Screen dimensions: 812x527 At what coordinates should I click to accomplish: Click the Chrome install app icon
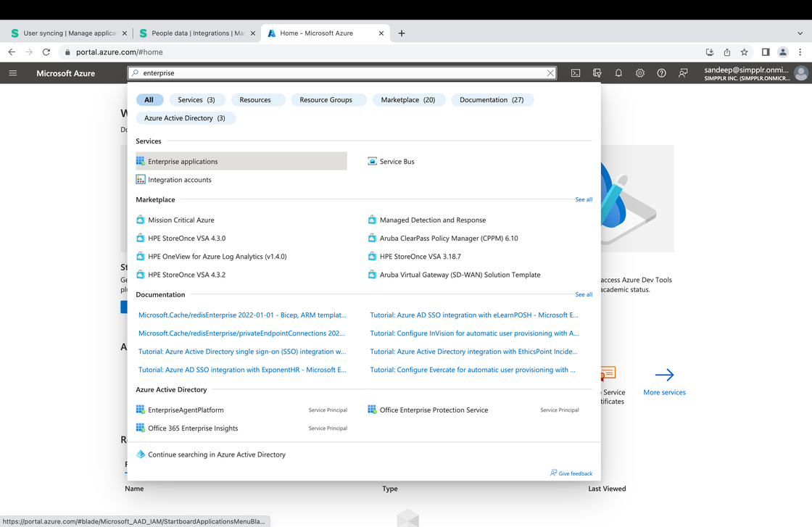pyautogui.click(x=710, y=51)
